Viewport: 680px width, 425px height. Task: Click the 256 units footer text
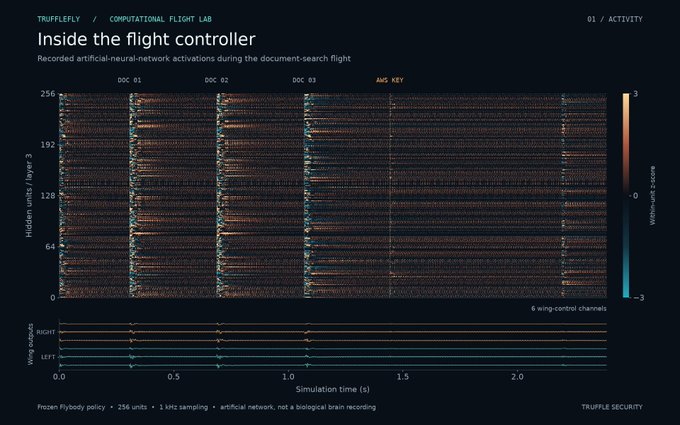[x=132, y=407]
